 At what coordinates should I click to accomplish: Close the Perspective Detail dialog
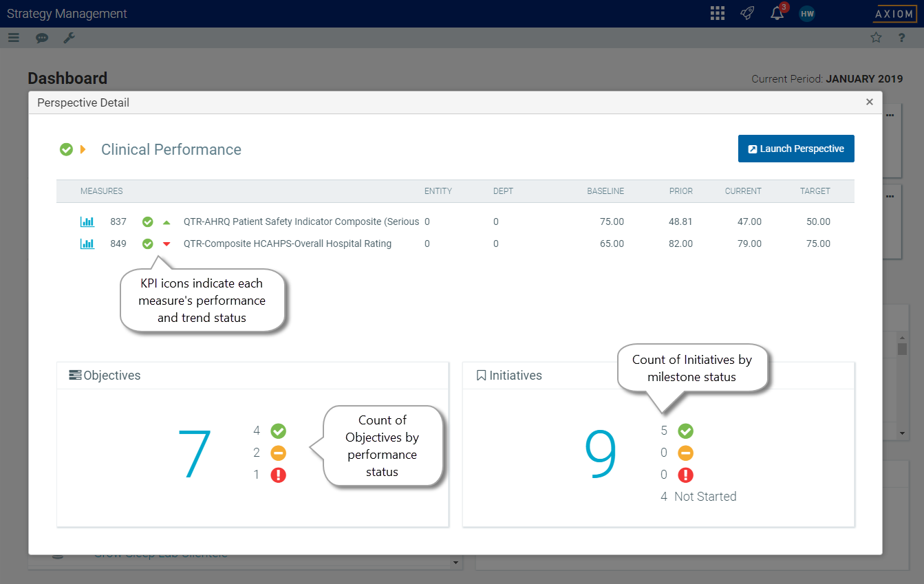coord(870,102)
